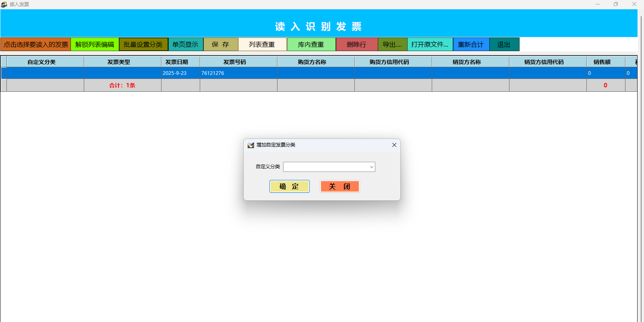Click the 合计: 1条 summary cell
644x322 pixels.
click(122, 85)
